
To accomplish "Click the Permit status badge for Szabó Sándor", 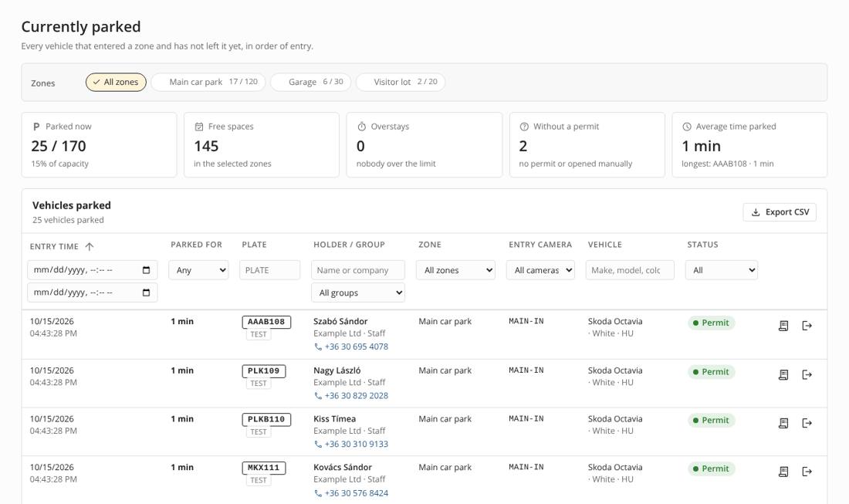I will click(711, 323).
